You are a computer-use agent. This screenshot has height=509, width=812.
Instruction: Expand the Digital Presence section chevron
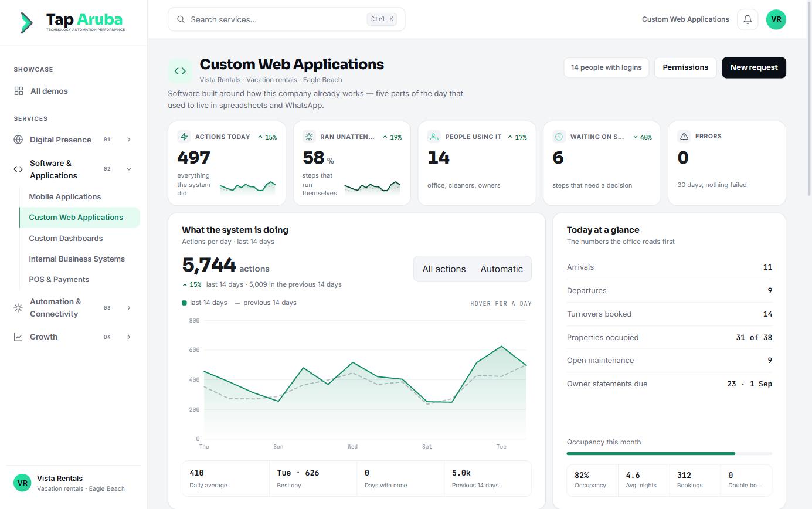(129, 140)
